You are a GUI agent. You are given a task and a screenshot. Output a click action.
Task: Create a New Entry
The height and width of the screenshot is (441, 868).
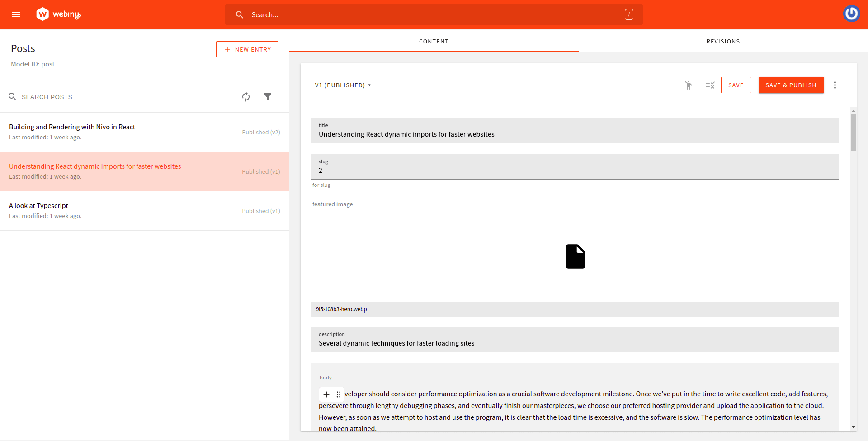tap(247, 49)
